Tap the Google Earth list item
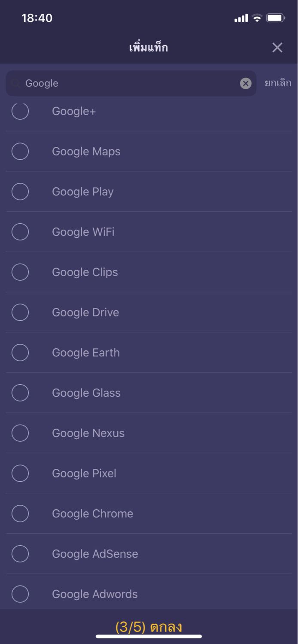Viewport: 298px width, 644px height. (86, 352)
